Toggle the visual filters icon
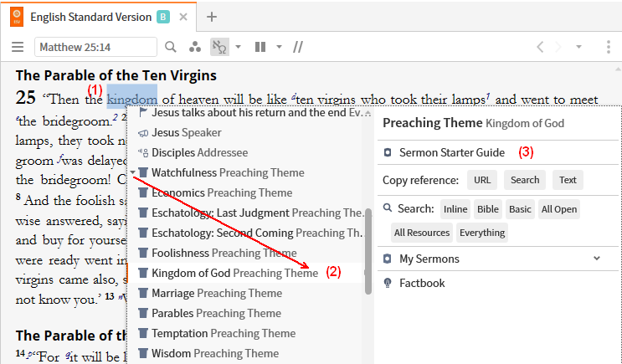 [219, 47]
